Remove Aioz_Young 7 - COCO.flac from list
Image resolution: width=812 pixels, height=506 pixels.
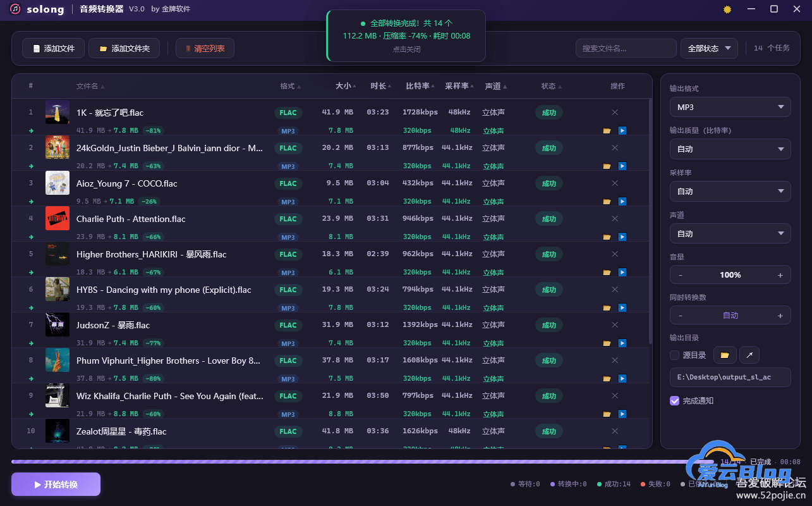(615, 183)
